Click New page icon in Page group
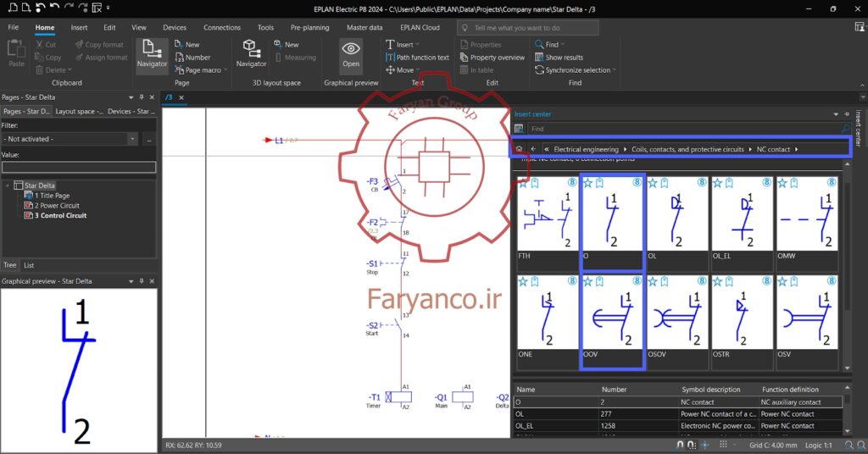The height and width of the screenshot is (454, 868). click(x=179, y=44)
